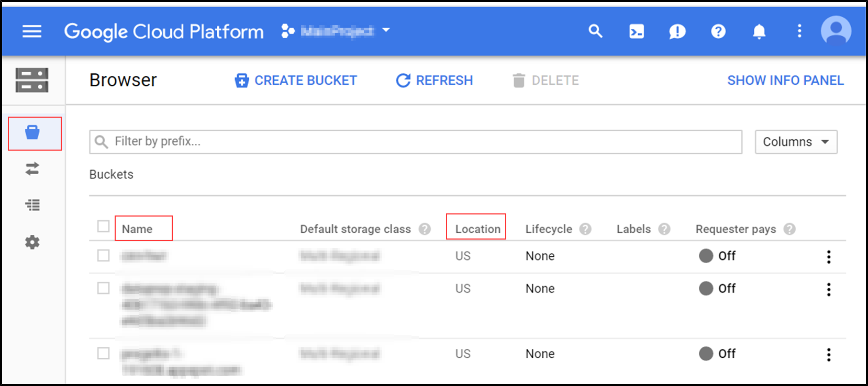This screenshot has height=386, width=868.
Task: Open the feedback speech bubble icon
Action: point(677,31)
